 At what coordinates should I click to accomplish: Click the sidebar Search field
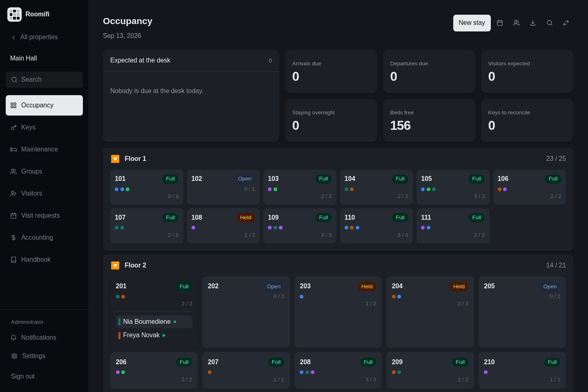[44, 80]
